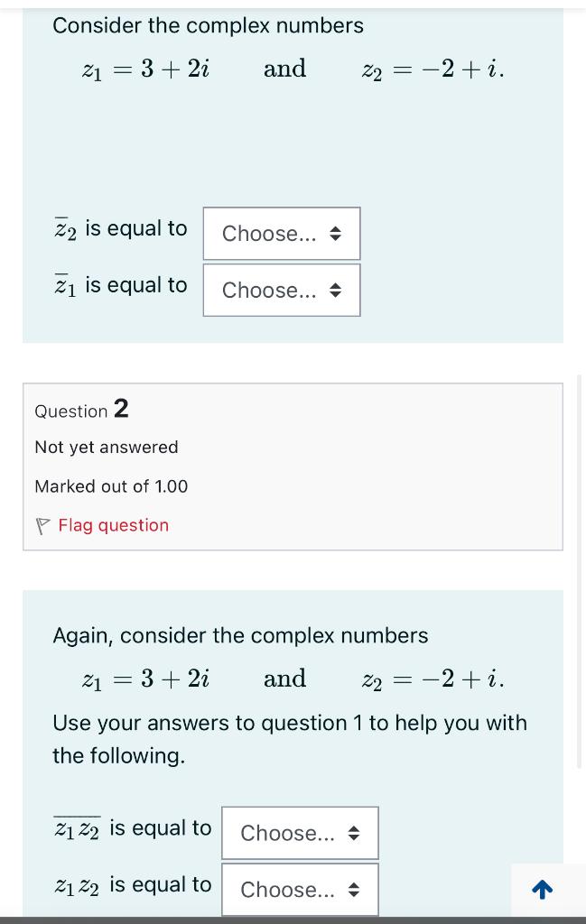The width and height of the screenshot is (586, 924).
Task: Click the Marked out of 1.00 text
Action: (x=110, y=486)
